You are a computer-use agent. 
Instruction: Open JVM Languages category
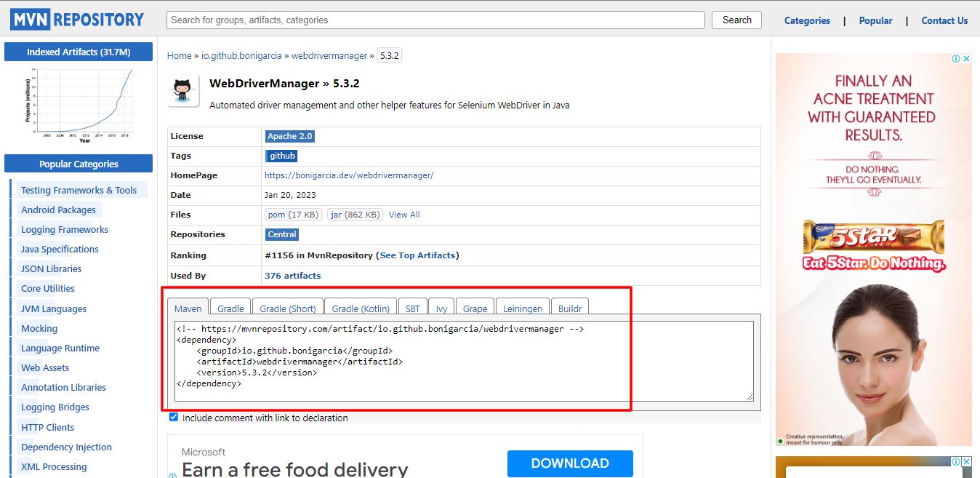[x=54, y=308]
